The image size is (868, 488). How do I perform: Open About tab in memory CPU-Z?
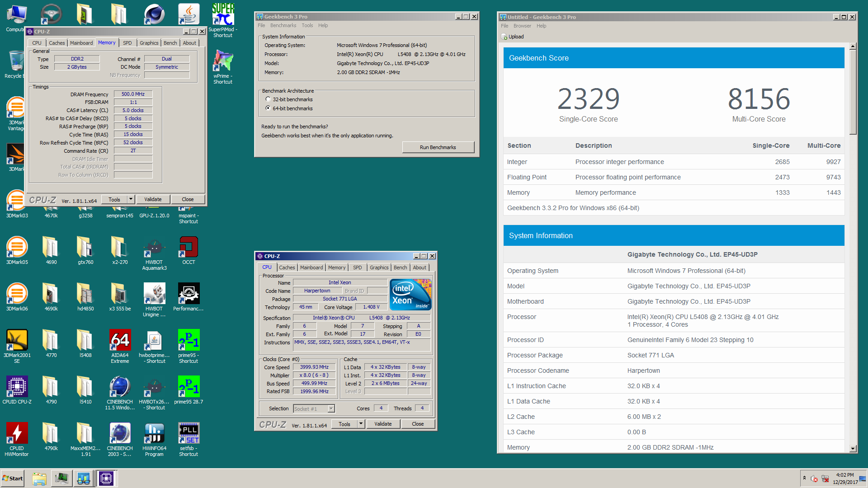(189, 43)
